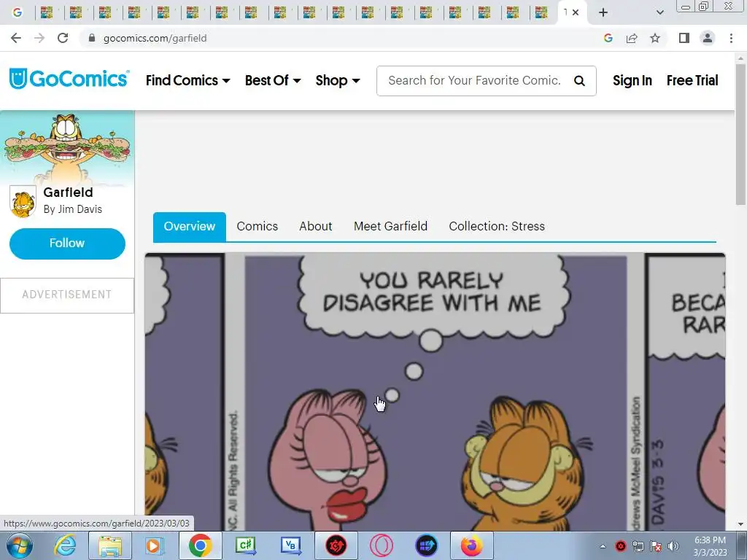Click the scrollbar down arrow
Screen dimensions: 747x560
(x=741, y=525)
